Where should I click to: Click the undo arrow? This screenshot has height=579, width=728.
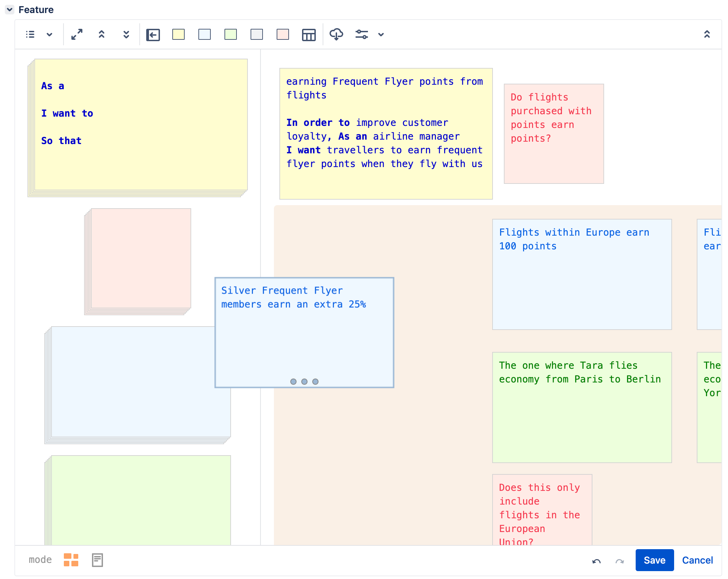pos(597,561)
